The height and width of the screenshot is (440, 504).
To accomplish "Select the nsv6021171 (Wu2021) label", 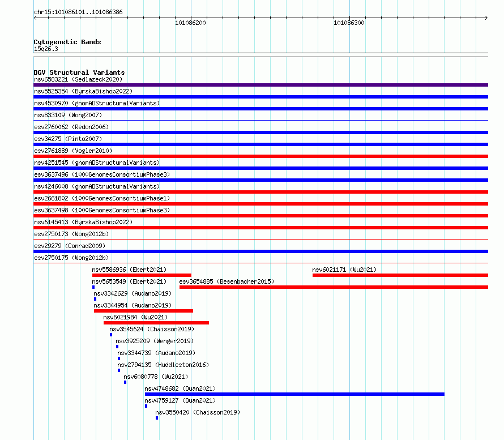I will click(344, 270).
